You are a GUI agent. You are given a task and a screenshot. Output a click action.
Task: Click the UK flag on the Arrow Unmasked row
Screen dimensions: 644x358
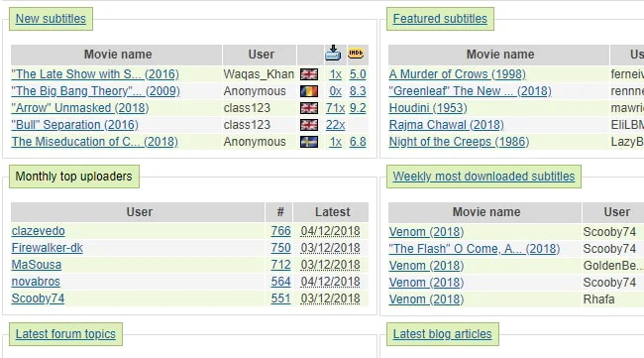(x=309, y=108)
